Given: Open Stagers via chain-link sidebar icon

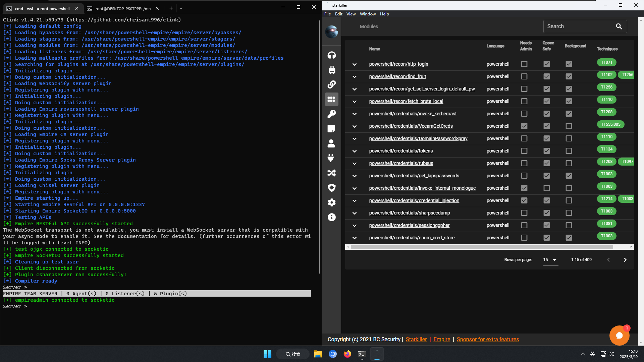Looking at the screenshot, I should (x=331, y=84).
